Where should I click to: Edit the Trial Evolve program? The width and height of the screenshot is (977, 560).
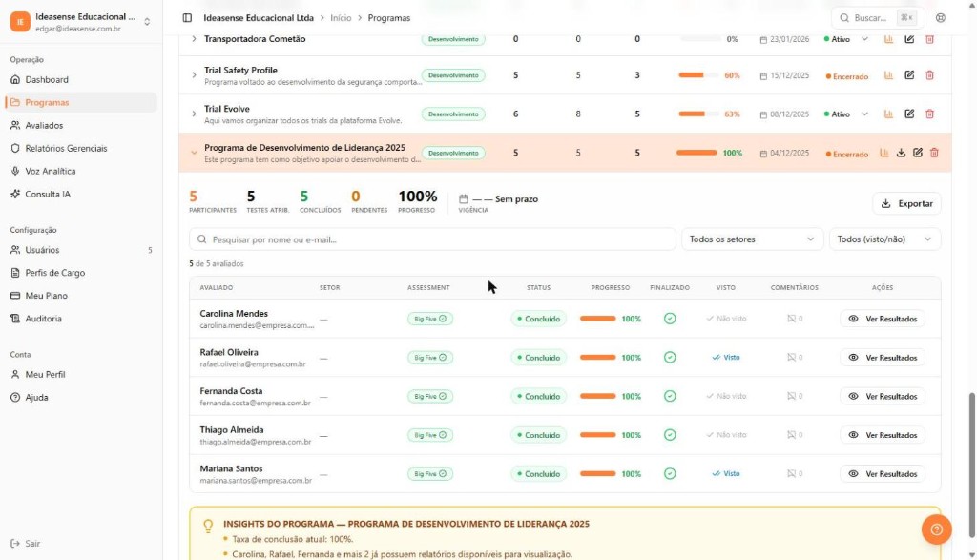pos(909,114)
